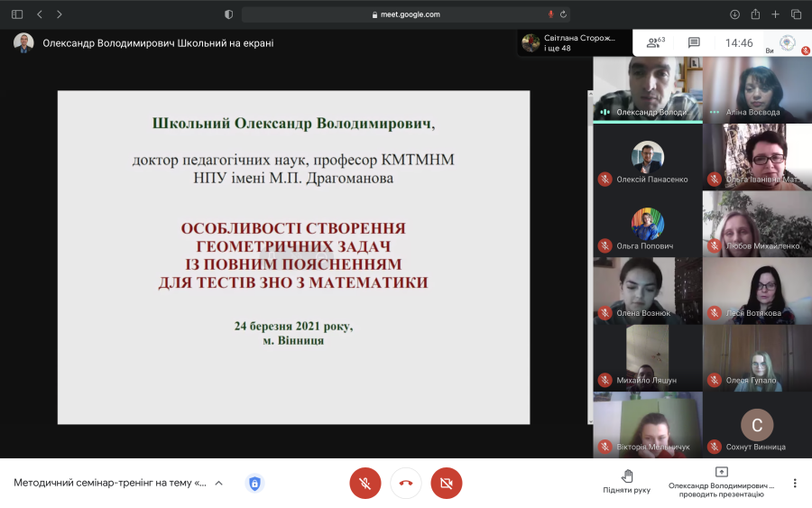Reload the page with the refresh icon
Screen dimensions: 812x508
[x=563, y=14]
